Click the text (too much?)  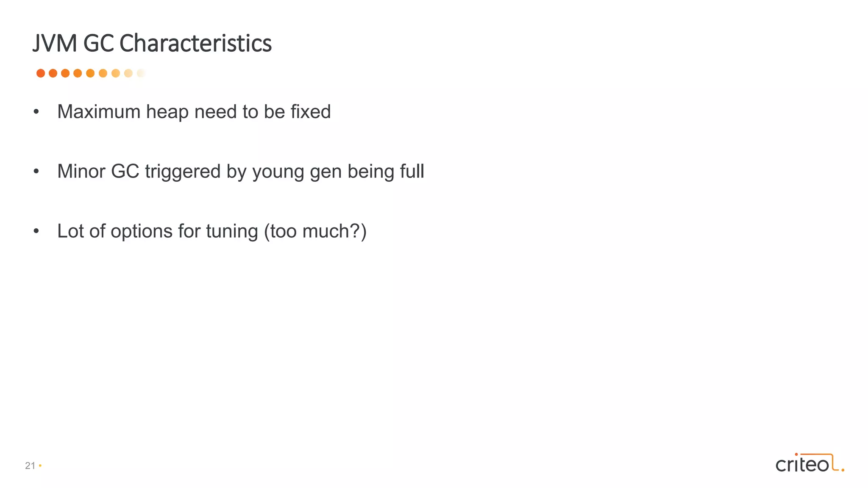[x=315, y=231]
